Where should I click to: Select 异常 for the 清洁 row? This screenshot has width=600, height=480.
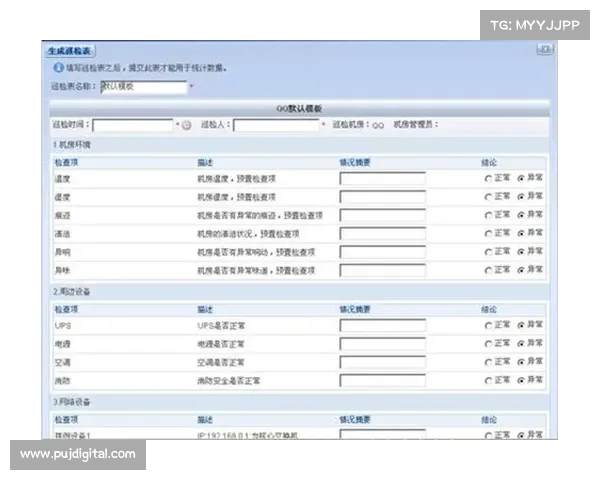point(521,233)
